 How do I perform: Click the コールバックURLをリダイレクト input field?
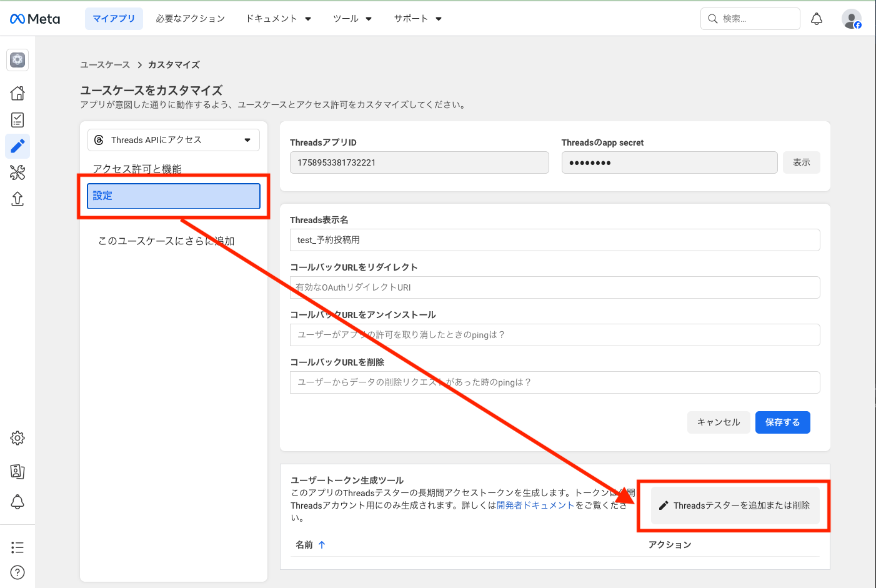[554, 287]
